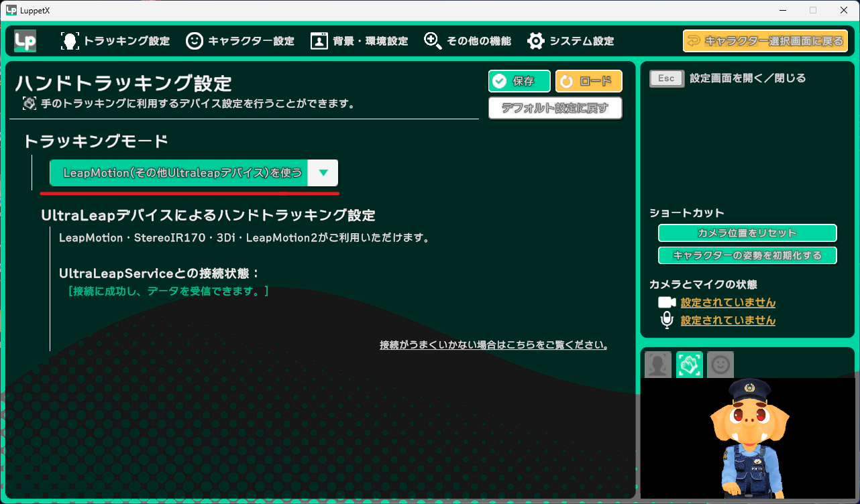Click the connection status text 接続に成功し

tap(168, 291)
